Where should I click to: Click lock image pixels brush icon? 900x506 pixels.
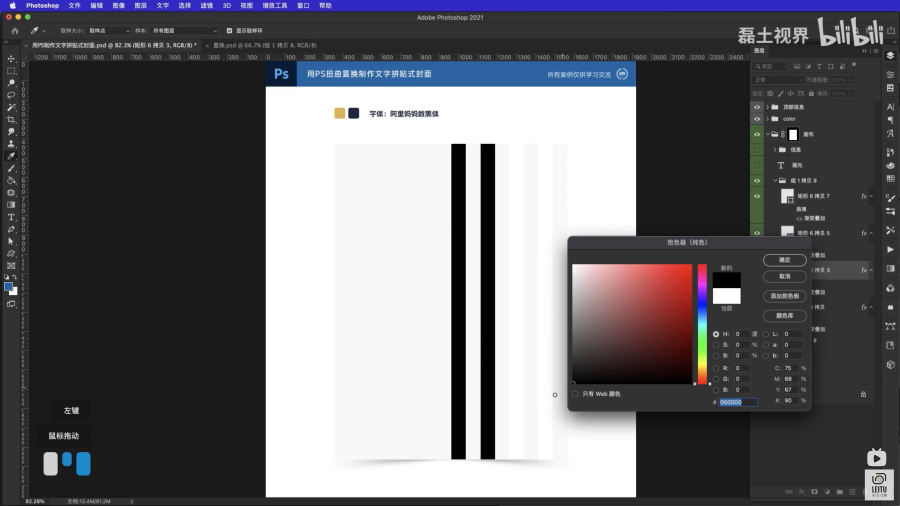click(781, 94)
